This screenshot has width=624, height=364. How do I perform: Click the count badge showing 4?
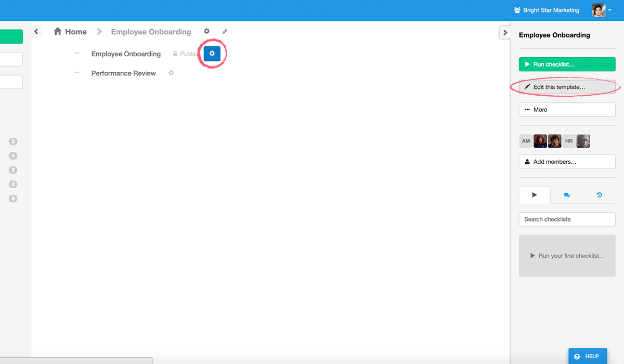coord(13,155)
